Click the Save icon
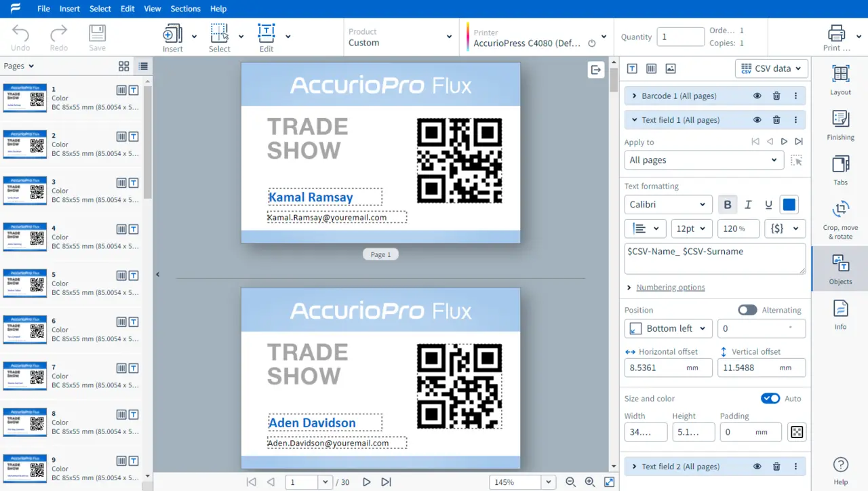Image resolution: width=868 pixels, height=491 pixels. [97, 37]
